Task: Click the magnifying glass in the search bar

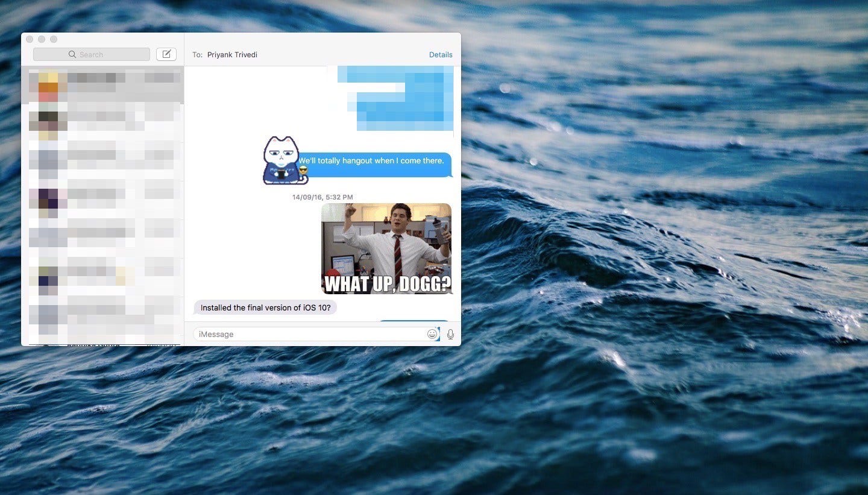Action: (x=73, y=54)
